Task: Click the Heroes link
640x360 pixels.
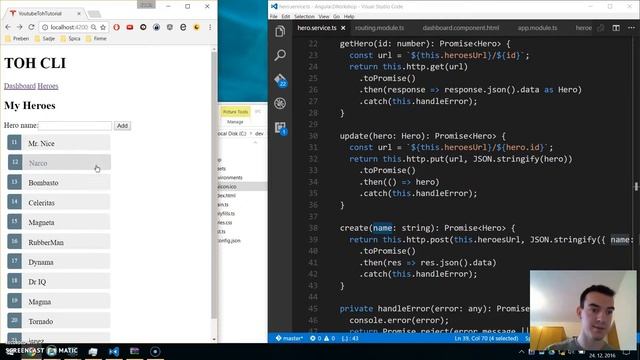Action: (x=48, y=86)
